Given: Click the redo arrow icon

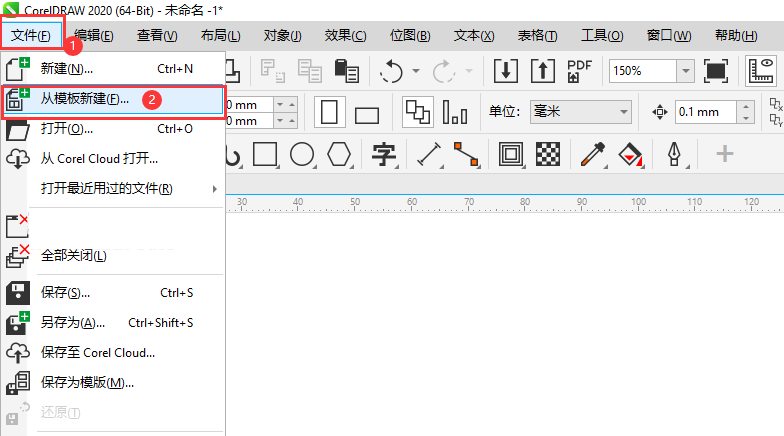Looking at the screenshot, I should [444, 71].
